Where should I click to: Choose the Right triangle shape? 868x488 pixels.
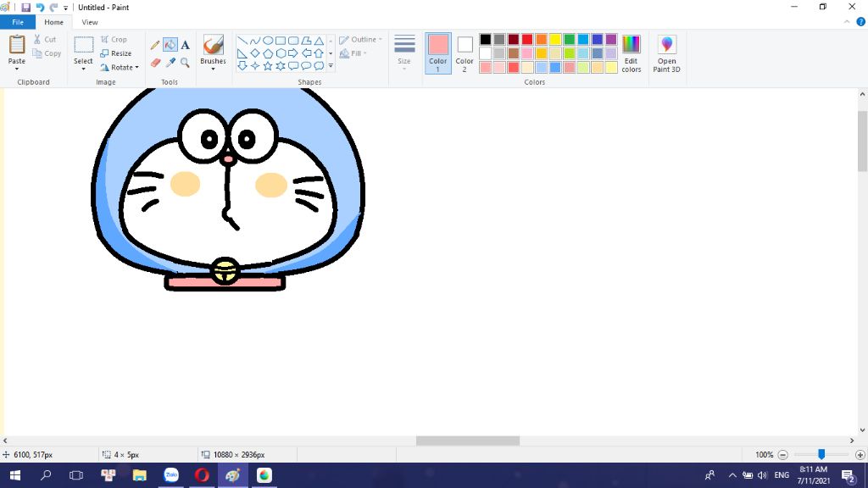pyautogui.click(x=242, y=53)
